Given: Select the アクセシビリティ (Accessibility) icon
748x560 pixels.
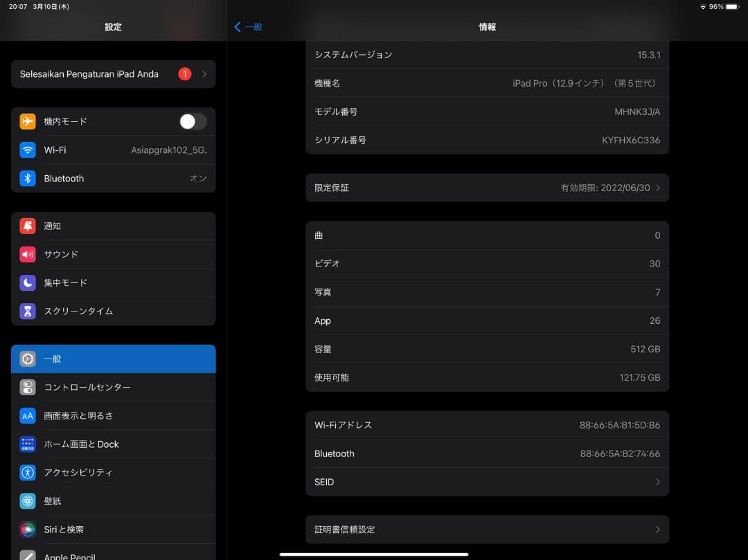Looking at the screenshot, I should tap(27, 472).
